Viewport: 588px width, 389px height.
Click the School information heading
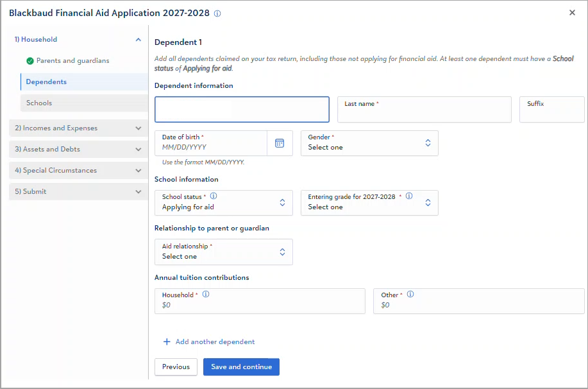[187, 180]
